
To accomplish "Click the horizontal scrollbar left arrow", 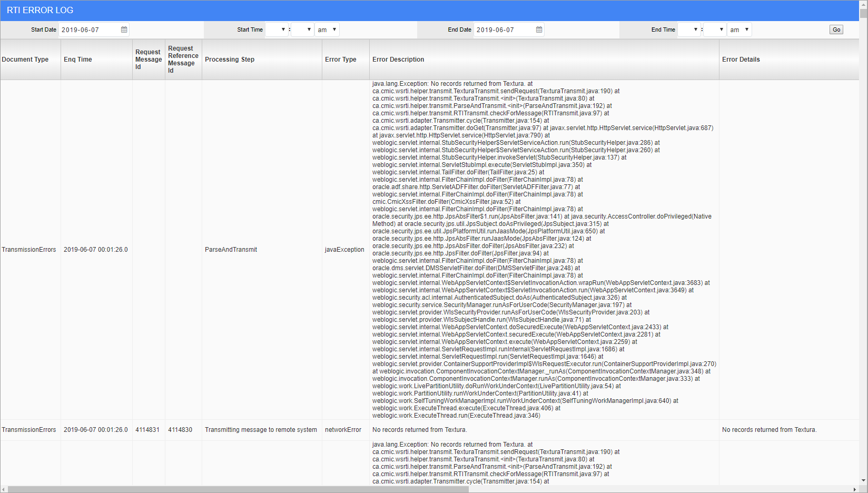I will tap(4, 489).
